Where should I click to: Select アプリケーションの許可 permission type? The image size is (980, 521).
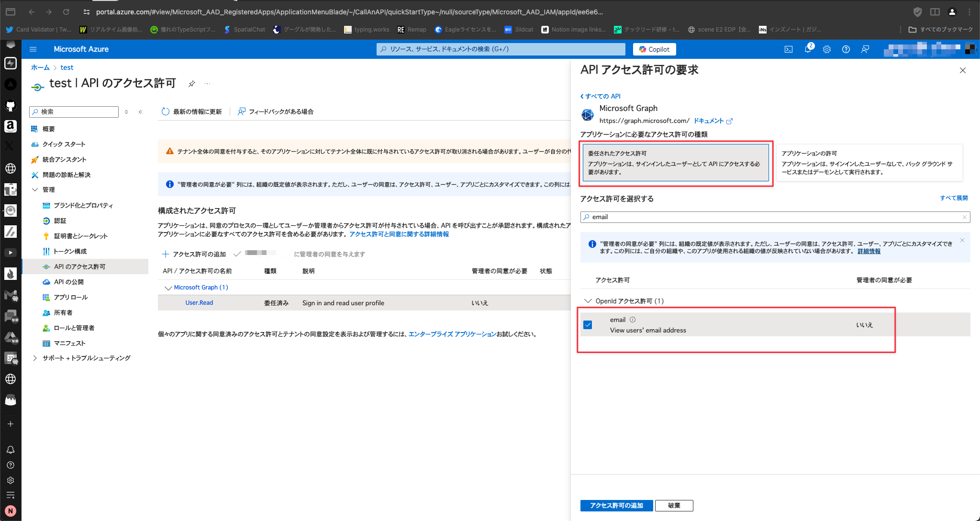pyautogui.click(x=869, y=163)
